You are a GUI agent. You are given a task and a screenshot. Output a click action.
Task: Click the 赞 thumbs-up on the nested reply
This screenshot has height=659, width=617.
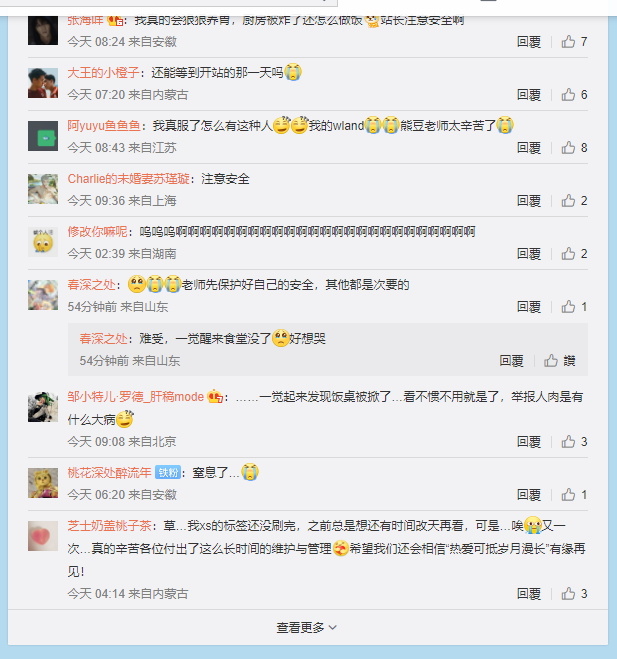point(559,361)
